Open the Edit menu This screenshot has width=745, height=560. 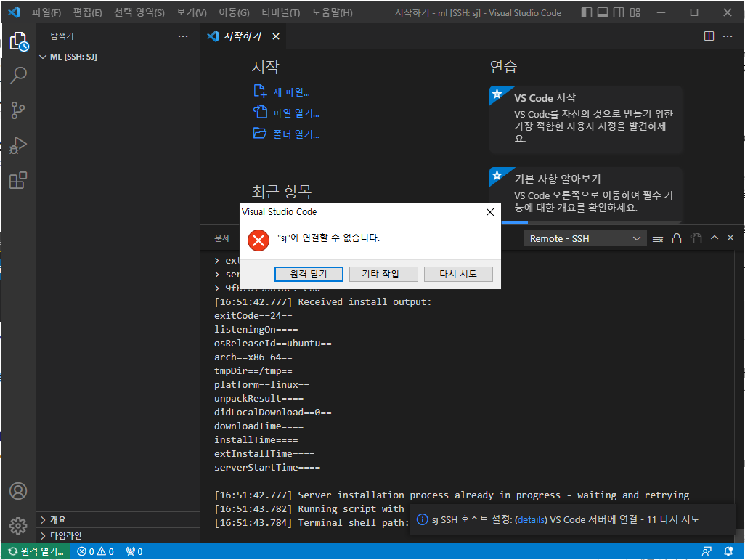click(x=87, y=12)
